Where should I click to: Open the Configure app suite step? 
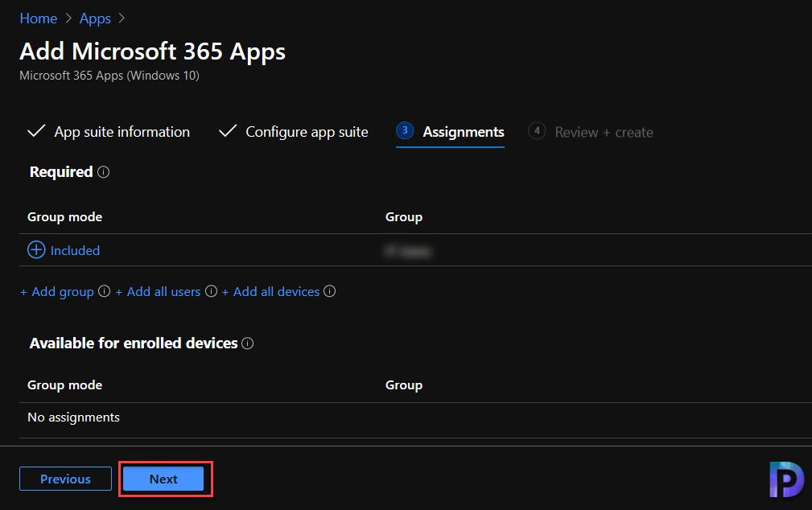pos(294,132)
